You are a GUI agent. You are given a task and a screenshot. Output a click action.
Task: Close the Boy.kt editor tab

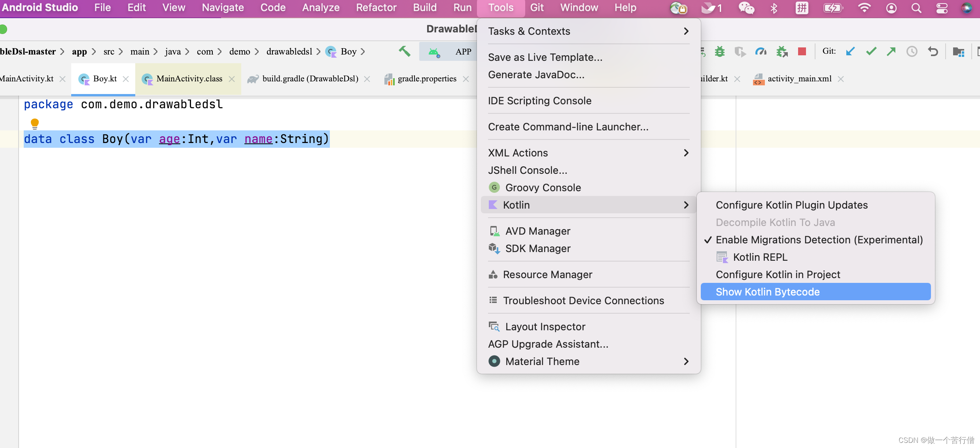tap(126, 79)
